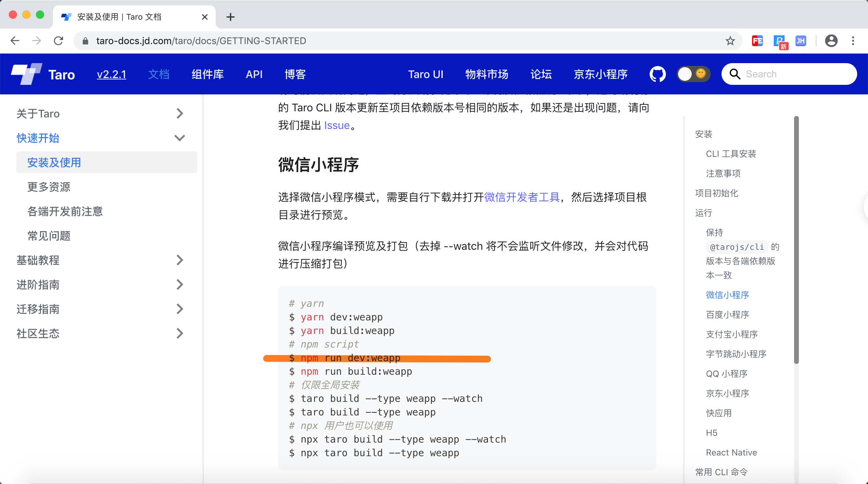Open the GitHub repository icon
Image resolution: width=868 pixels, height=484 pixels.
tap(657, 74)
